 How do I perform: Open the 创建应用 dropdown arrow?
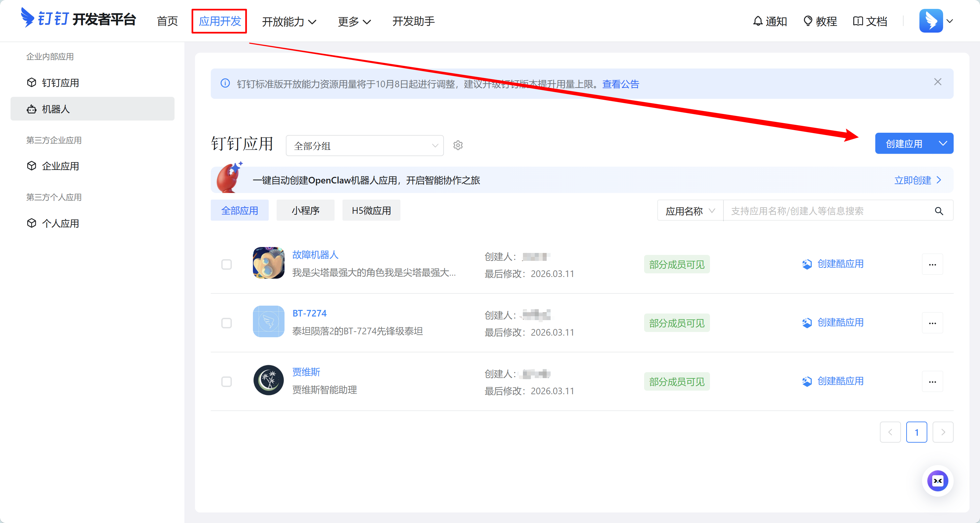pos(943,143)
